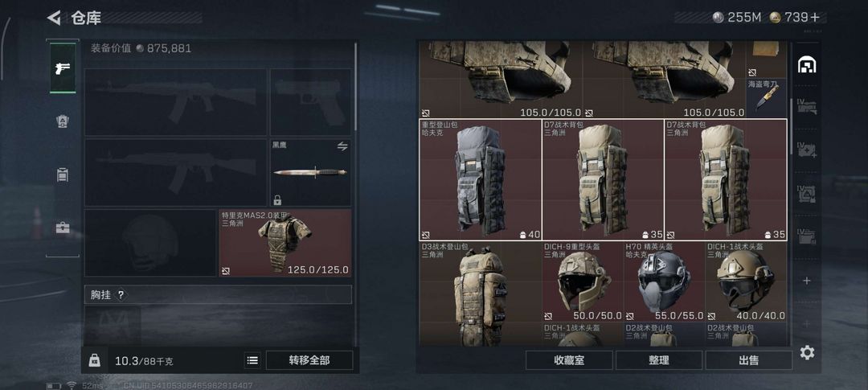Click the safe-box lock icon beside weight

click(x=94, y=360)
